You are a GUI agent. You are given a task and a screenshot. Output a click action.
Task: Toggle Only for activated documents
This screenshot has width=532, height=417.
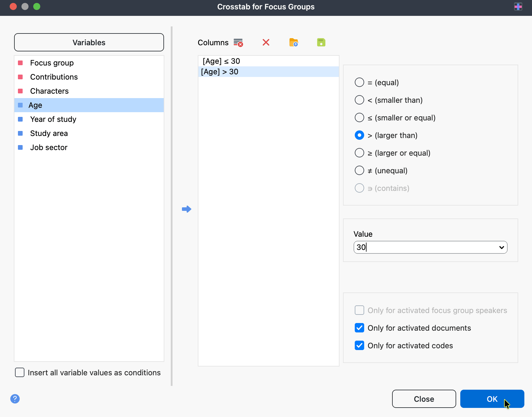(359, 328)
